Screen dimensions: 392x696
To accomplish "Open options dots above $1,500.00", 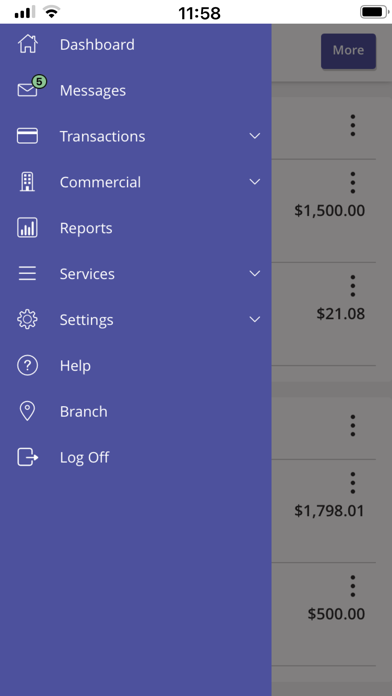I will (352, 182).
